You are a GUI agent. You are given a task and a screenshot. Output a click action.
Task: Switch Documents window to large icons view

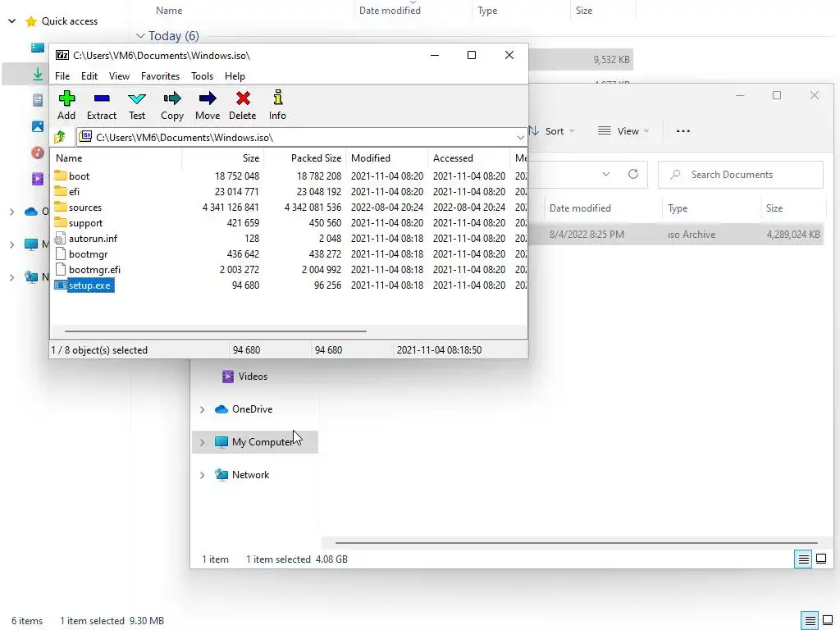point(820,559)
